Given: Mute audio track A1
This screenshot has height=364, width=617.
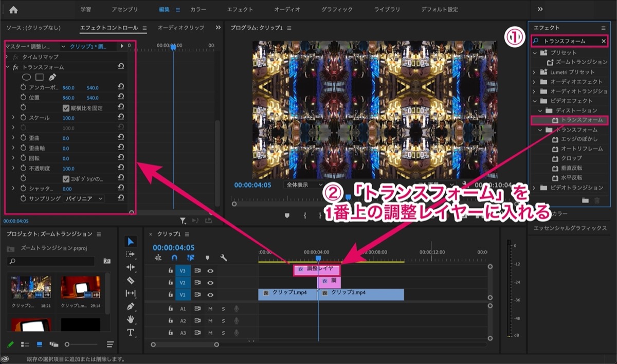Looking at the screenshot, I should click(x=210, y=308).
